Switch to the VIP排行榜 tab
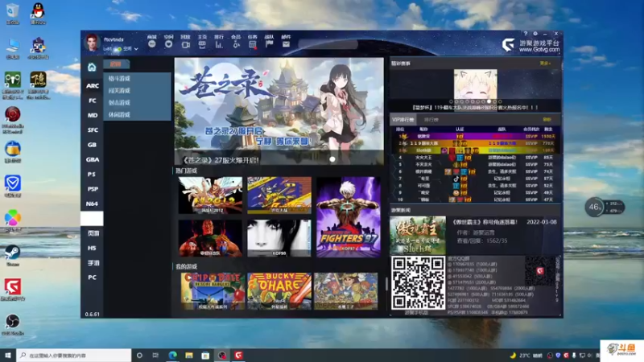 click(x=403, y=119)
